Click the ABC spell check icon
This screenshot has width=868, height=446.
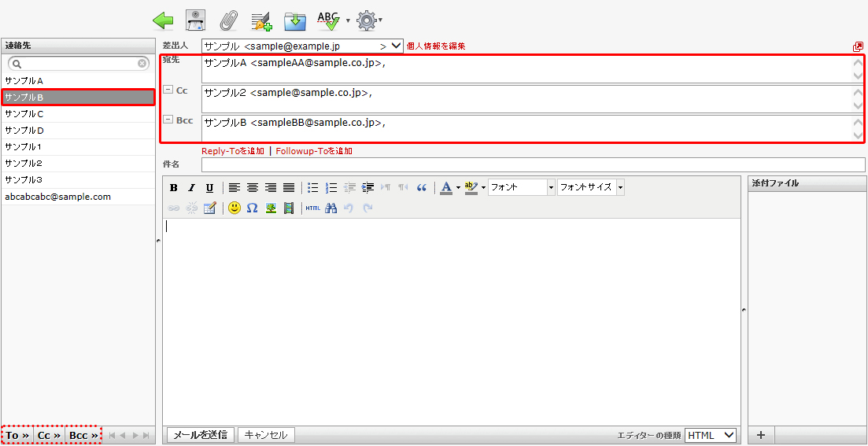[x=328, y=20]
